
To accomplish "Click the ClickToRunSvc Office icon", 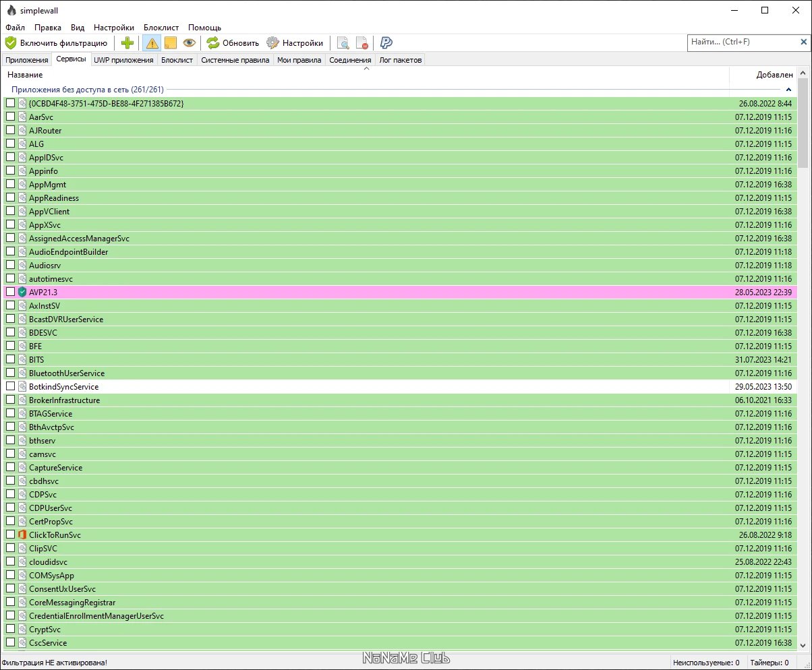I will coord(23,535).
